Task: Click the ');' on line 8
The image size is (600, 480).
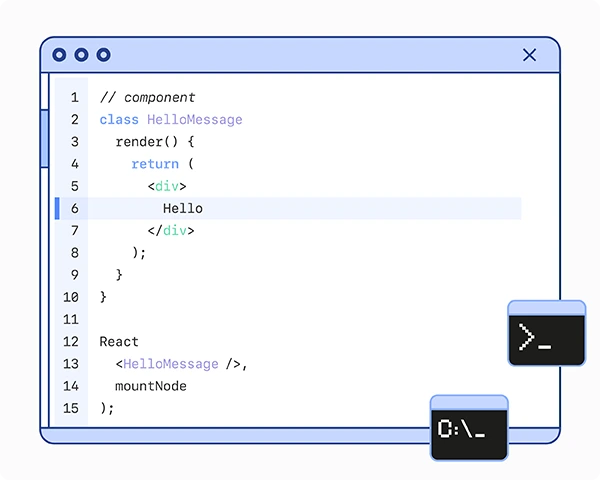Action: pos(139,253)
